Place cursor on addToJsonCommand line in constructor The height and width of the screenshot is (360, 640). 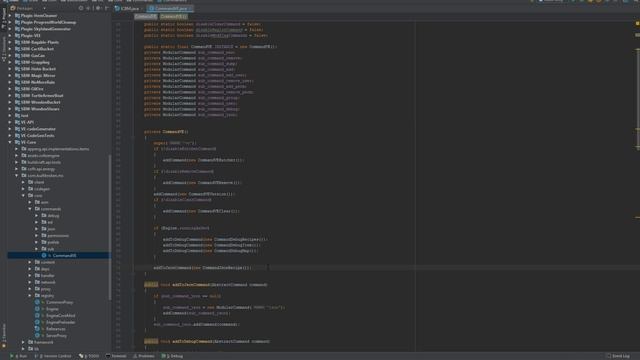(x=202, y=268)
